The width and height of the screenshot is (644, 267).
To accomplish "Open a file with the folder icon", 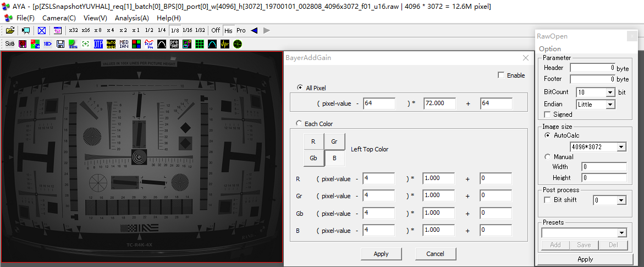I will 10,30.
